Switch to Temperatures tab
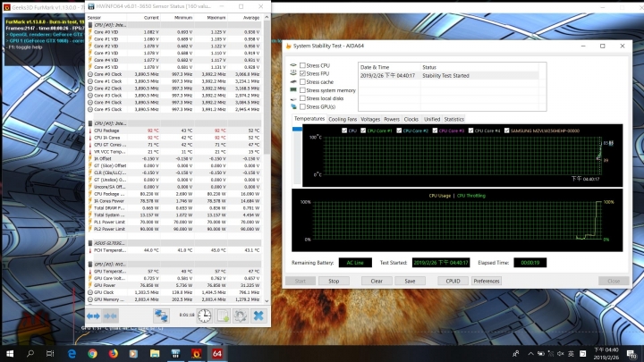 [309, 119]
